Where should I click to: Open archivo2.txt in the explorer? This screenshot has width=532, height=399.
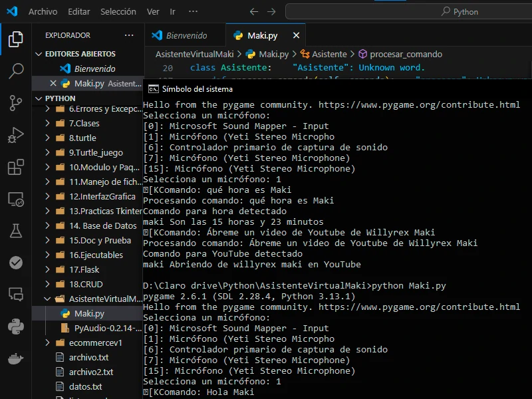[91, 372]
